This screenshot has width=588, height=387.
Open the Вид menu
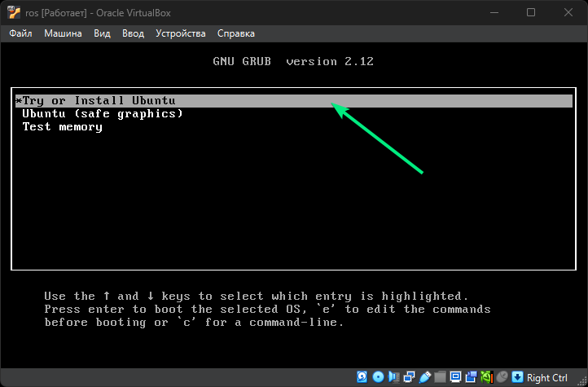102,33
